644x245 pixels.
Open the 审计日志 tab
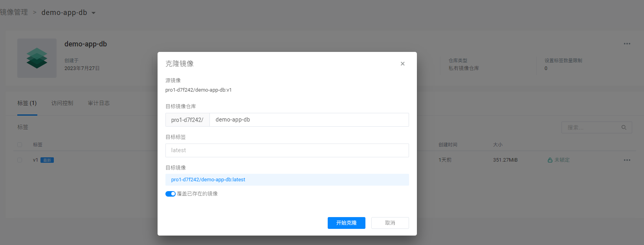pyautogui.click(x=99, y=103)
